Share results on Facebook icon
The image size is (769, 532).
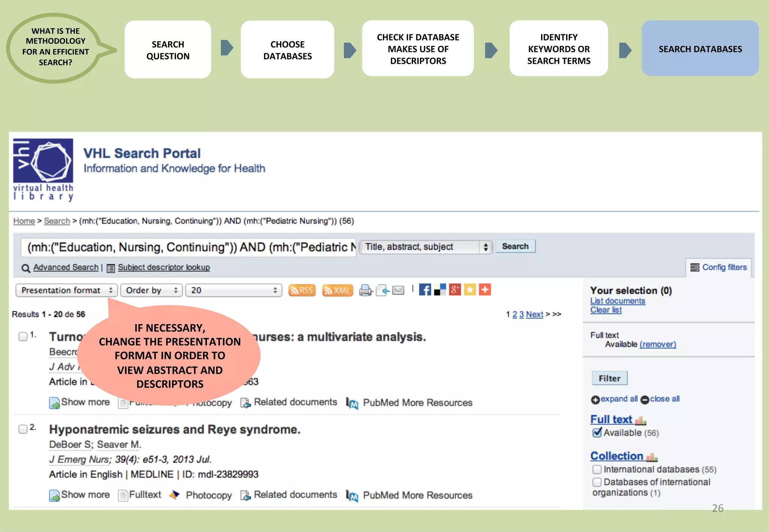point(425,290)
